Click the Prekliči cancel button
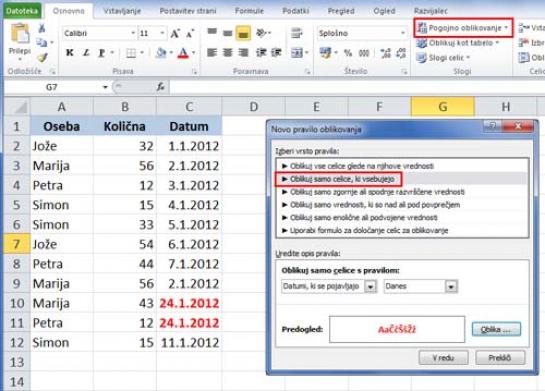Viewport: 545px width, 391px height. point(500,358)
